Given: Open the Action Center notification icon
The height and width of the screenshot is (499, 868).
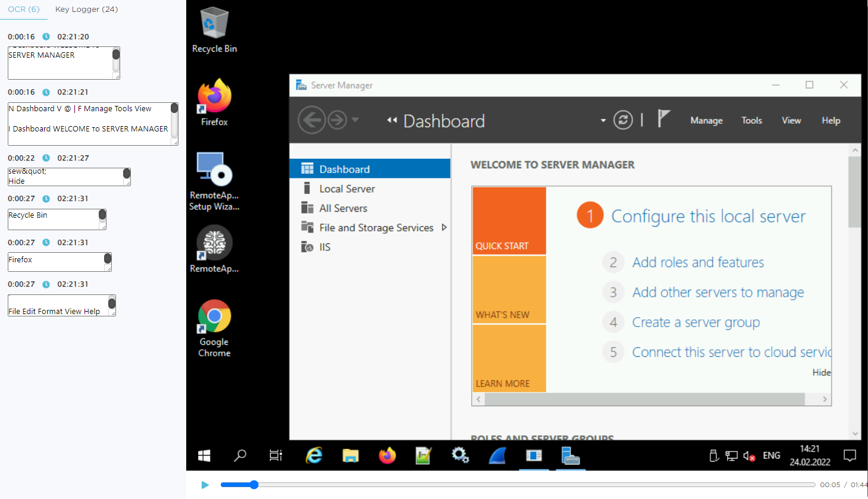Looking at the screenshot, I should point(850,456).
